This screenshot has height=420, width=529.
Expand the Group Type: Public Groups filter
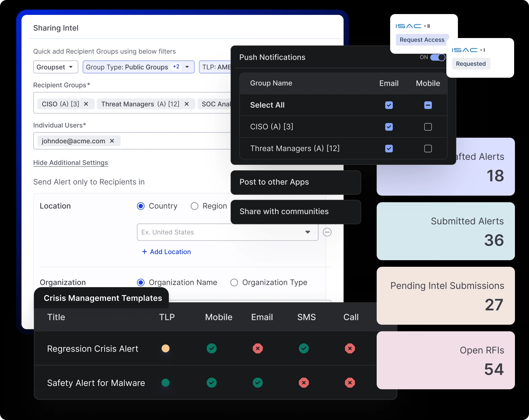pos(187,67)
